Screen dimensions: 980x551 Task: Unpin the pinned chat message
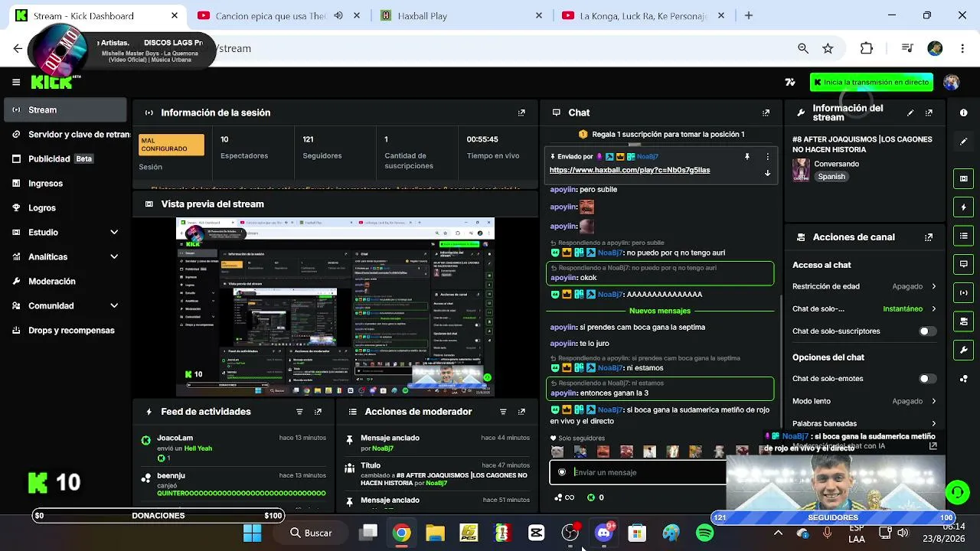tap(746, 156)
